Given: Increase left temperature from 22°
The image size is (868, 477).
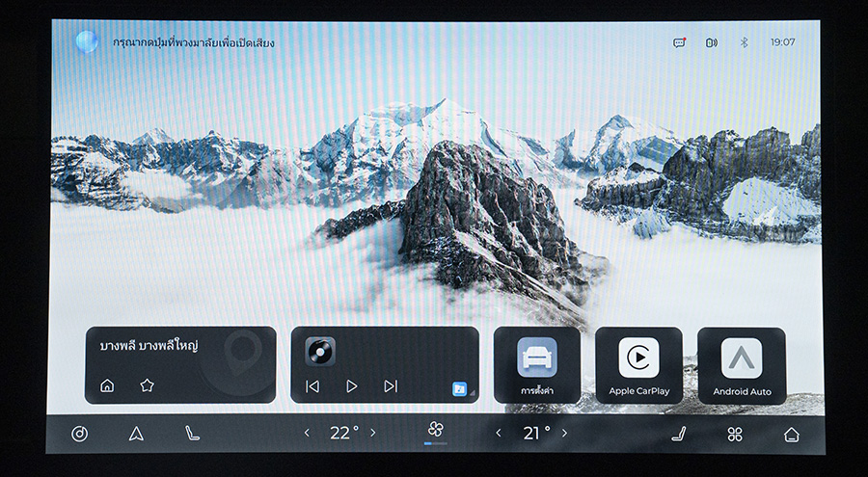Looking at the screenshot, I should click(x=373, y=434).
